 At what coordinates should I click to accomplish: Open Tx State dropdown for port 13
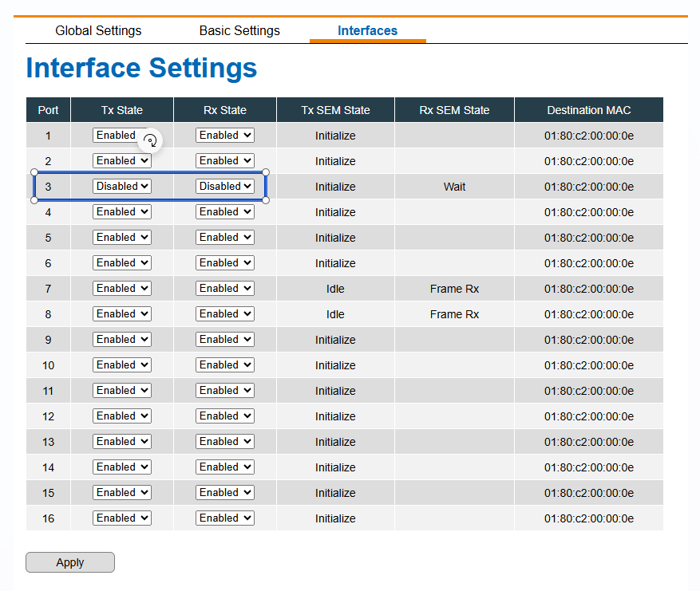click(122, 442)
